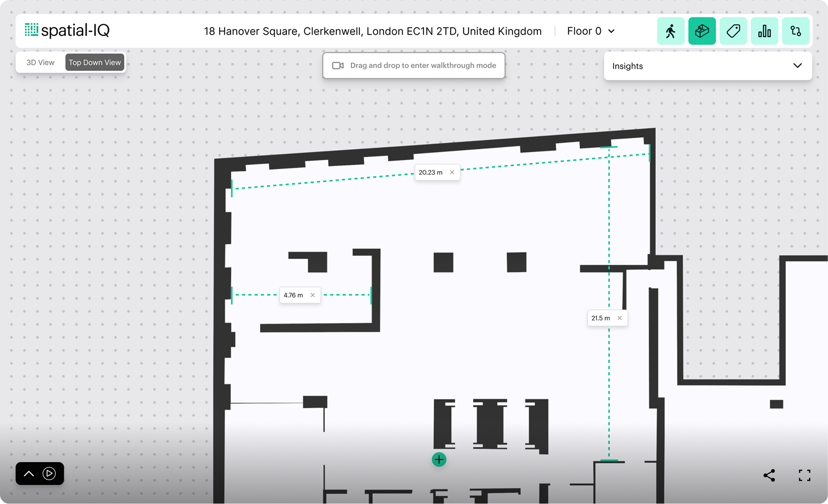Delete the 4.76 m measurement label

coord(313,295)
